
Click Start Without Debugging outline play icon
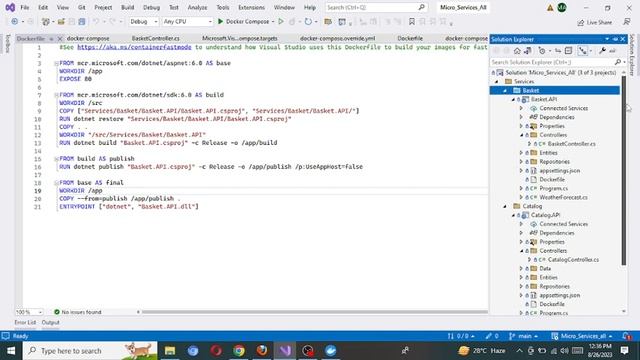[x=281, y=22]
